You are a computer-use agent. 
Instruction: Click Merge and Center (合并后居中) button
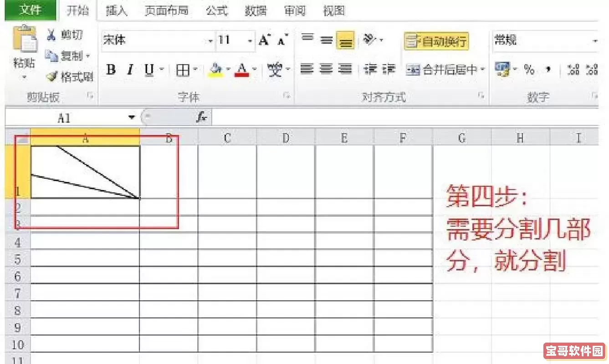(441, 70)
